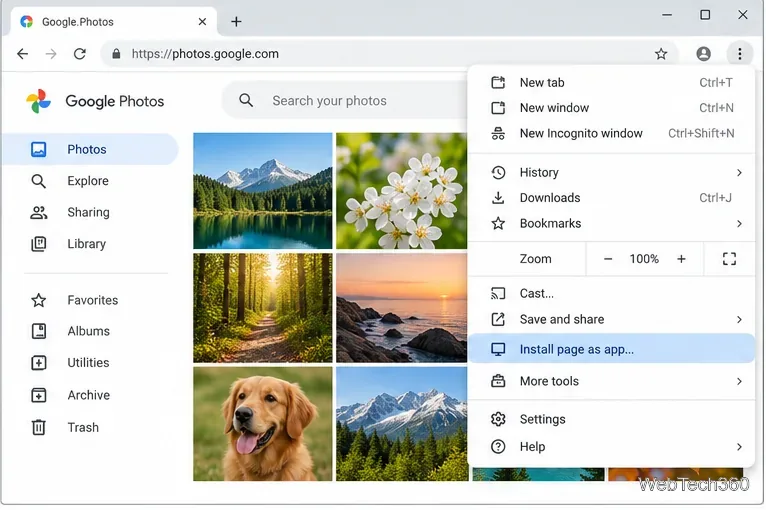This screenshot has width=766, height=510.
Task: Click the 100% zoom level value
Action: pos(644,259)
